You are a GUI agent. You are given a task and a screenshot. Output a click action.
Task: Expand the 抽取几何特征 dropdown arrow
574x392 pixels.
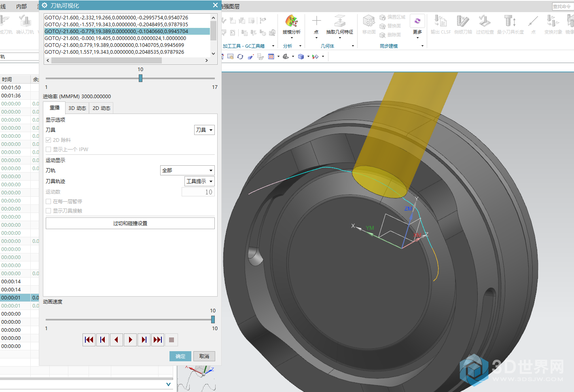click(x=340, y=38)
